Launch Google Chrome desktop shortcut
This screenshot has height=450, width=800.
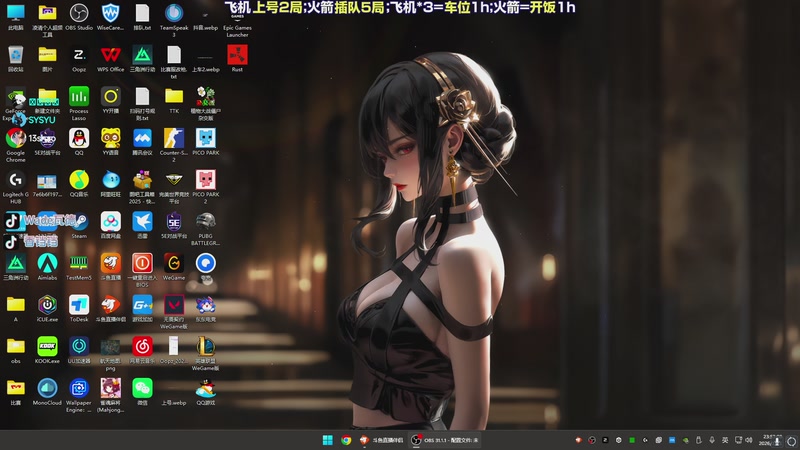[x=15, y=139]
